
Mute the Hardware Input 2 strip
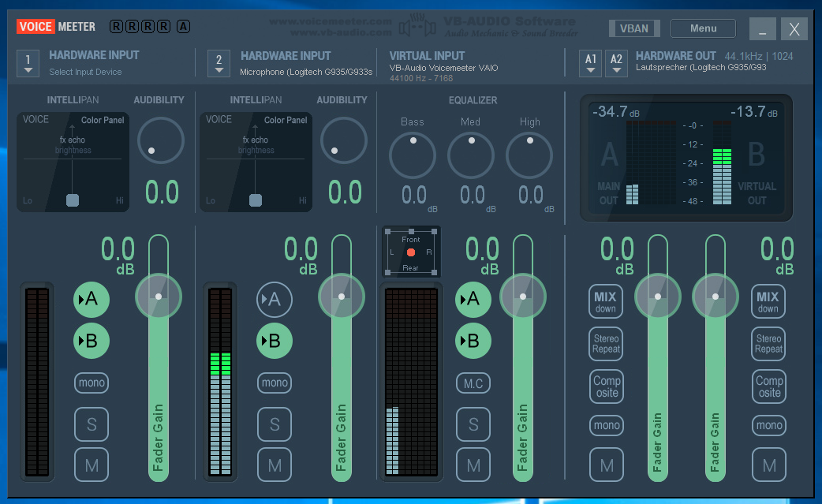tap(275, 465)
